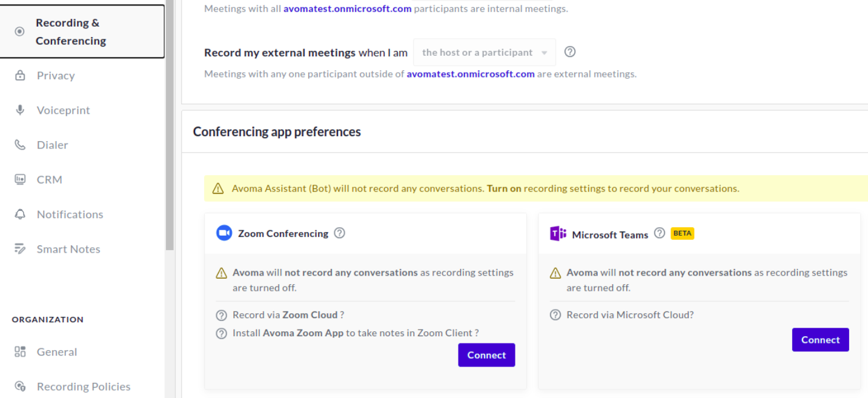The height and width of the screenshot is (398, 868).
Task: Click the Zoom Conferencing logo icon
Action: [x=224, y=233]
